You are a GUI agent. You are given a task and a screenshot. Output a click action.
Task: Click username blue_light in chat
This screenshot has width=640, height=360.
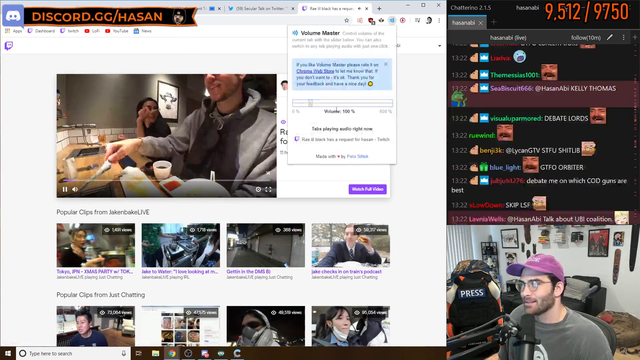tap(505, 167)
